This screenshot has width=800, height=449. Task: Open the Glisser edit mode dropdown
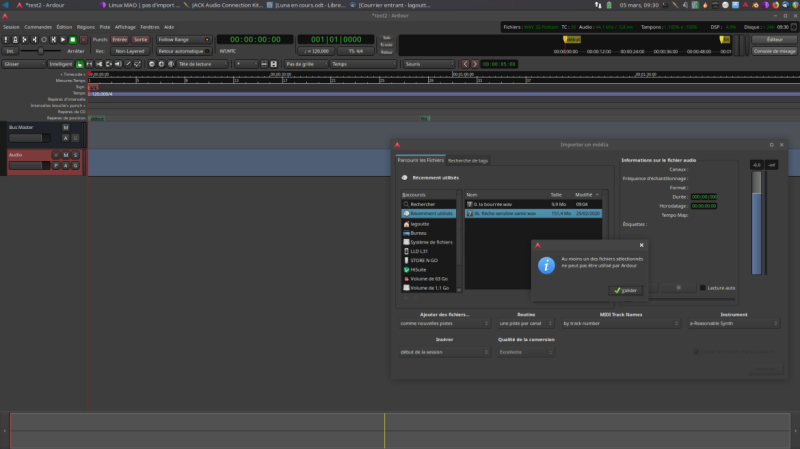pos(23,63)
